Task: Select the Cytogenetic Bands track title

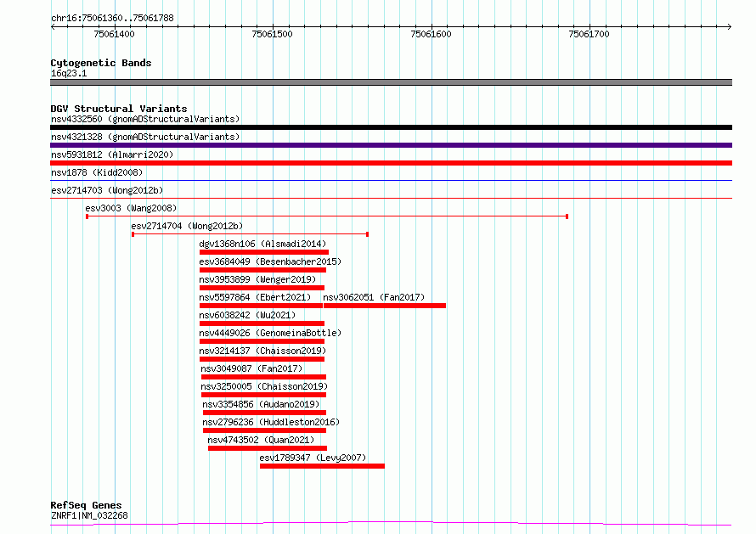Action: click(101, 63)
